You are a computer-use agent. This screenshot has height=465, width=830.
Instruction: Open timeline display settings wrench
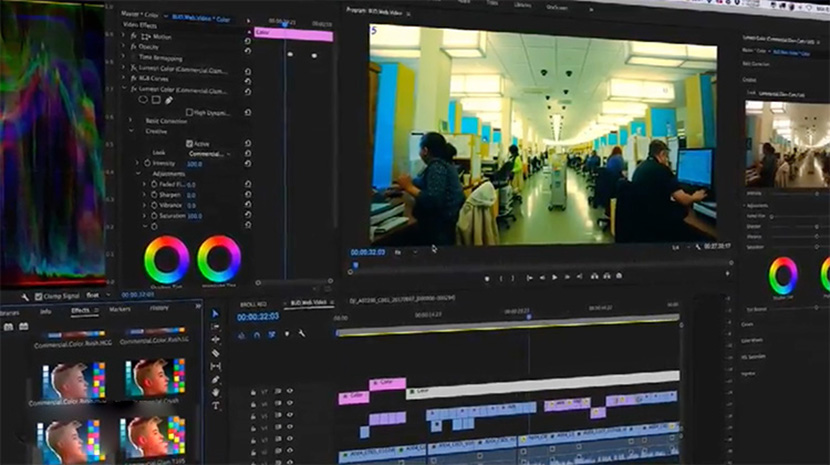[302, 334]
